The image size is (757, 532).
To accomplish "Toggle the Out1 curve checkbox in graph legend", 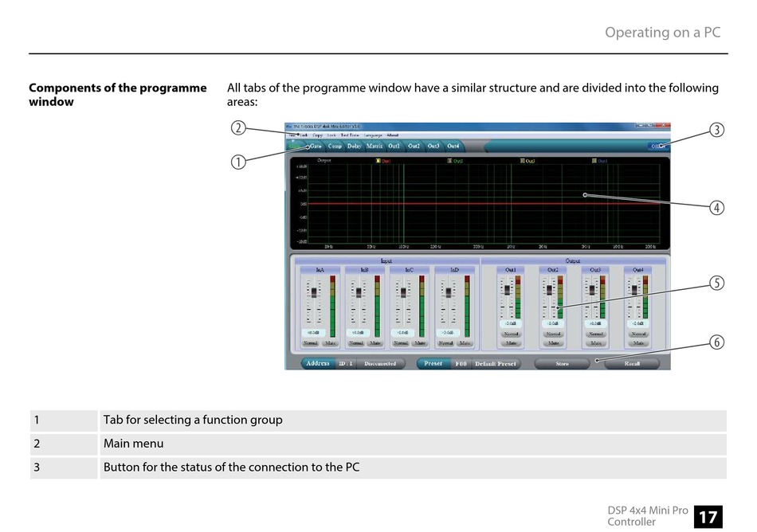I will (x=379, y=161).
